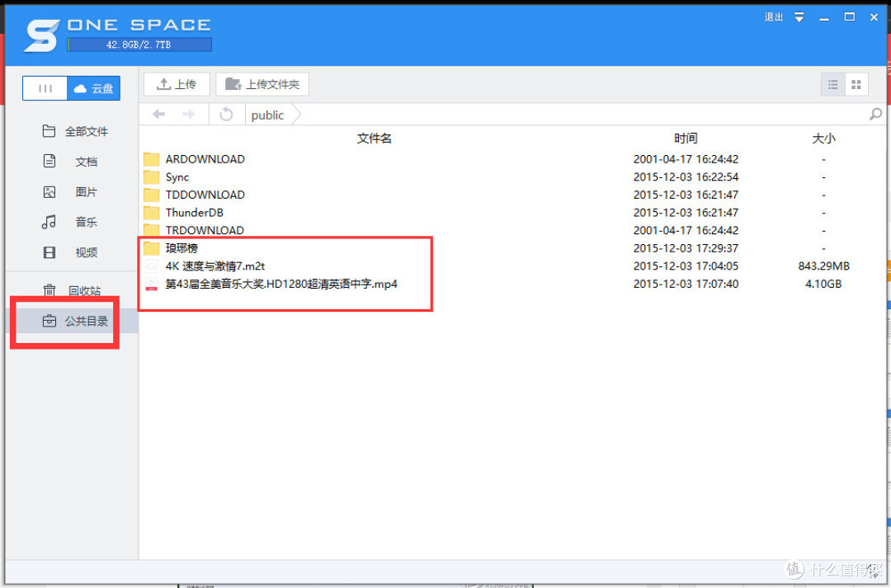Click the video file icon of the mp4
Viewport: 891px width, 588px height.
[151, 284]
